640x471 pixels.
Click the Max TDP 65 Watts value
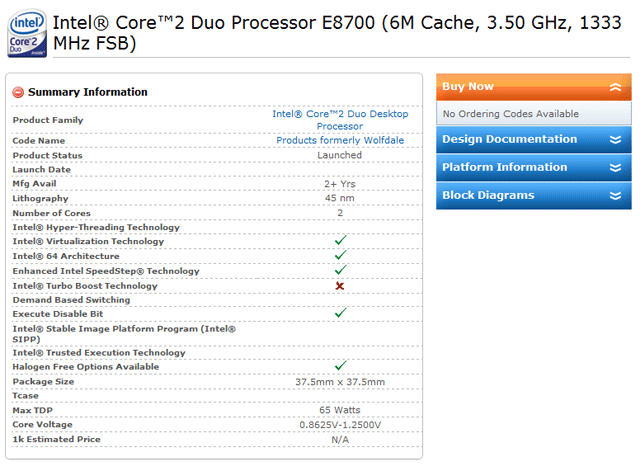[340, 410]
